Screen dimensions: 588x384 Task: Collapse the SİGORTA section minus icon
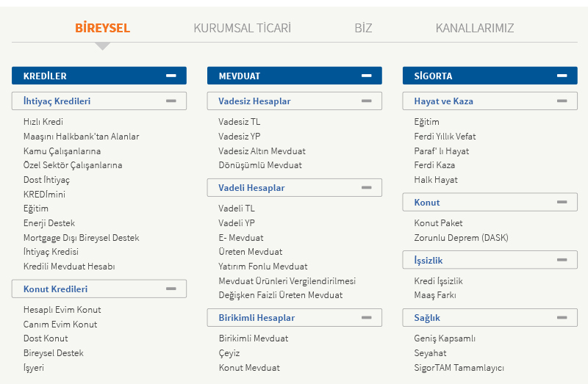pyautogui.click(x=562, y=76)
